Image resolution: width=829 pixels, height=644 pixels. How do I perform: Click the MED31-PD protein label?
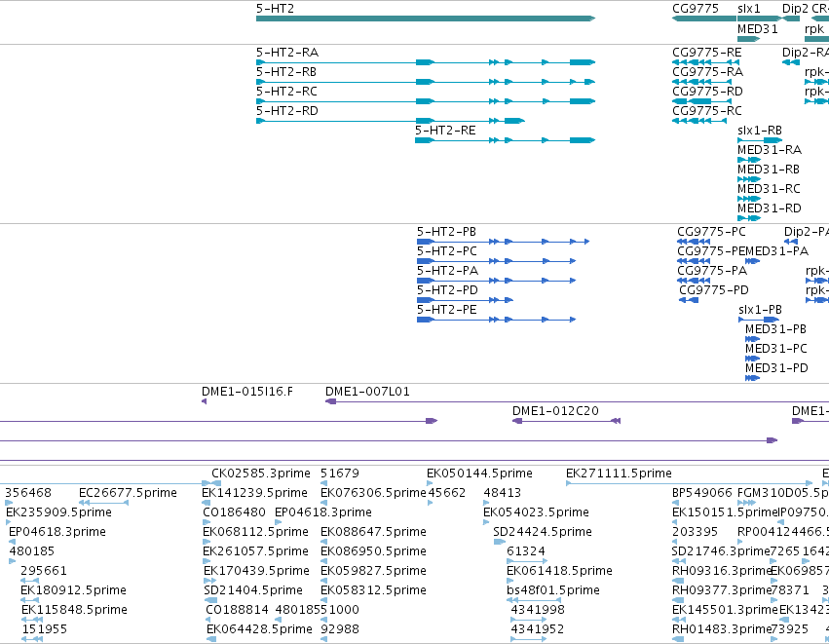point(776,368)
